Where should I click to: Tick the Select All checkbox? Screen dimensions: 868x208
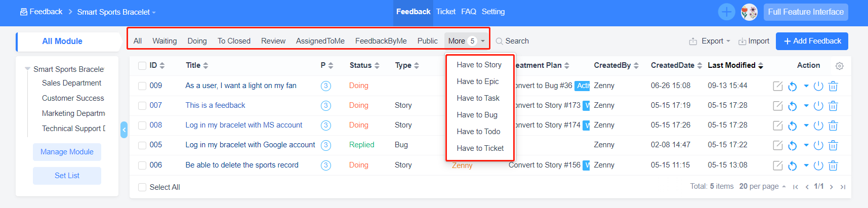pos(142,187)
